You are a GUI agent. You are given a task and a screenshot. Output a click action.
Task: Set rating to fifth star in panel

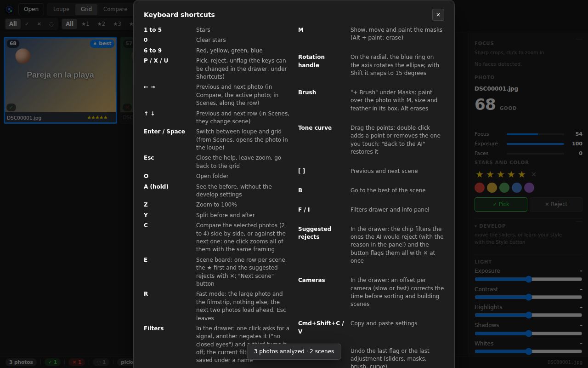522,174
